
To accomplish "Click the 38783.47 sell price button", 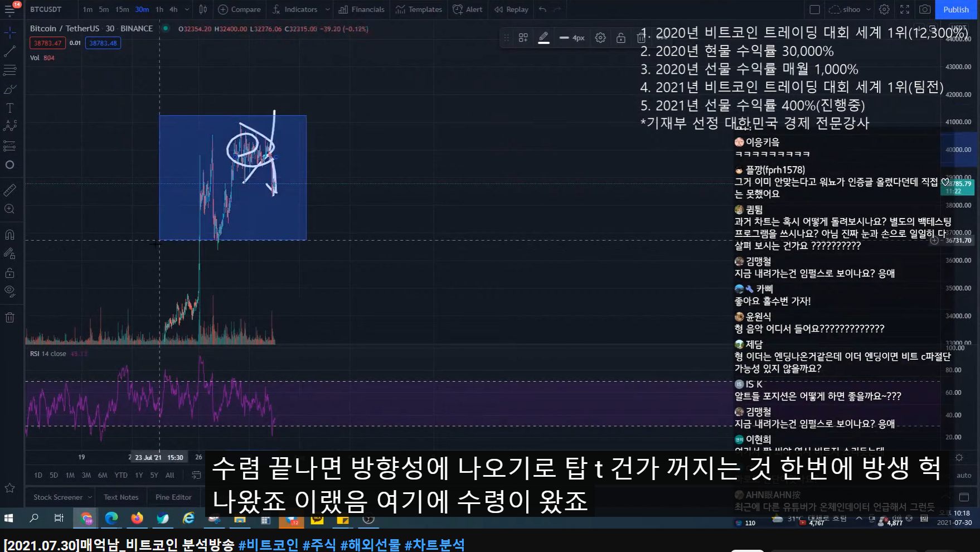I will coord(47,43).
